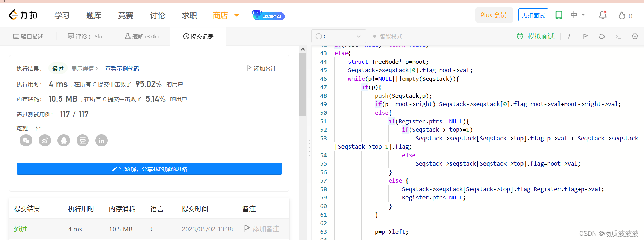Open editor settings gear icon

pos(635,36)
